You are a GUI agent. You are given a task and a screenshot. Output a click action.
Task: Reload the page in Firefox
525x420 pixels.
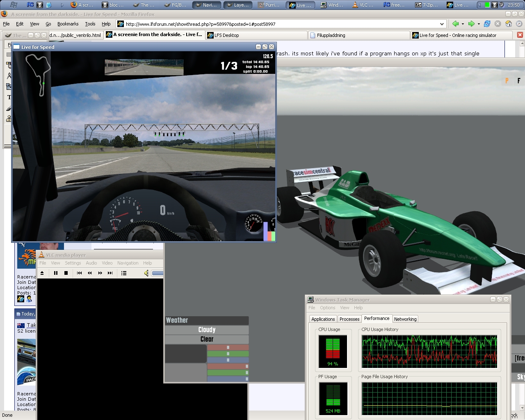(x=487, y=24)
